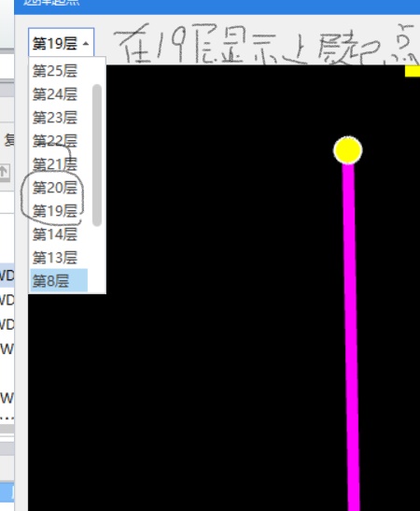The width and height of the screenshot is (420, 511).
Task: Click the up arrow icon in left panel
Action: pyautogui.click(x=5, y=171)
